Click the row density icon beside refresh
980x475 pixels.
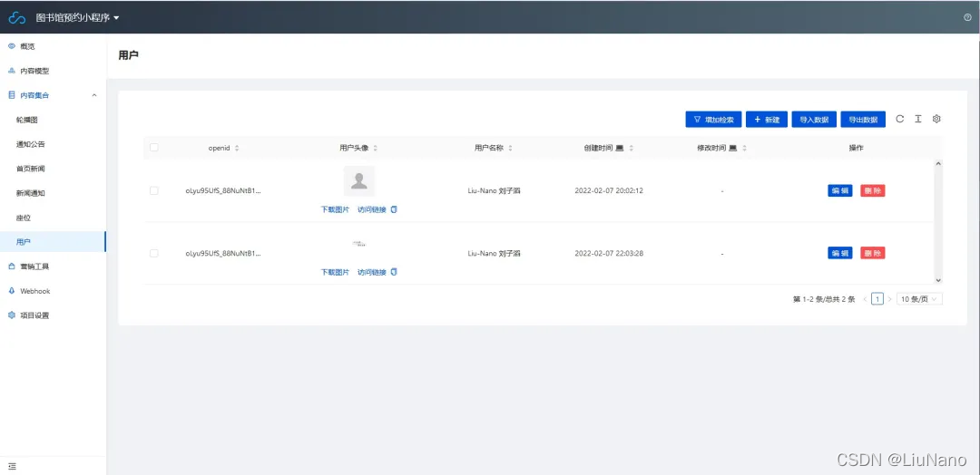917,119
